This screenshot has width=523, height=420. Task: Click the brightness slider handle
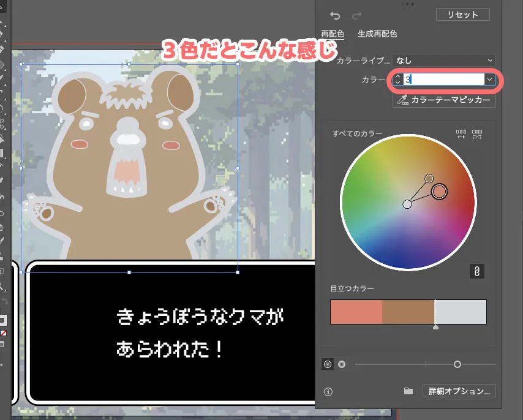coord(457,364)
